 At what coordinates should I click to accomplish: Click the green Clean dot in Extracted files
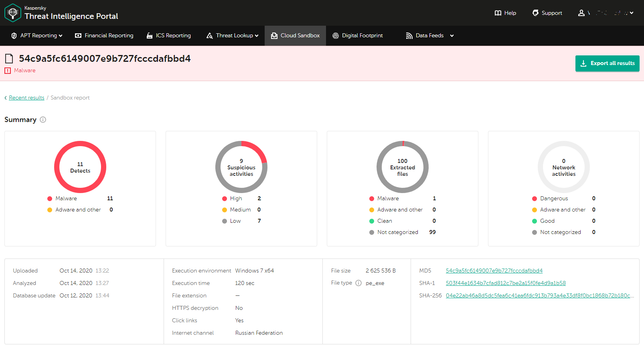pyautogui.click(x=372, y=221)
